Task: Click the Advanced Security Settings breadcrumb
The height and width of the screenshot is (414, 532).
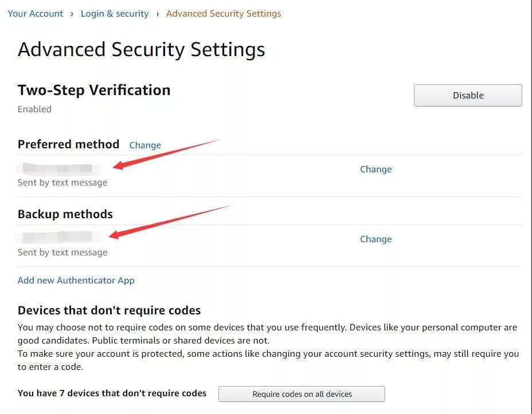Action: (224, 13)
